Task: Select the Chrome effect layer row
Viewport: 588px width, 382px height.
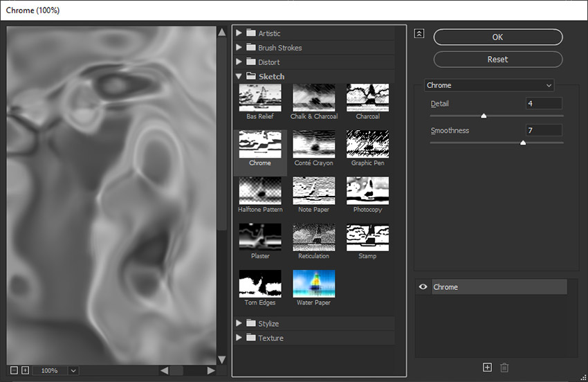Action: pyautogui.click(x=499, y=286)
